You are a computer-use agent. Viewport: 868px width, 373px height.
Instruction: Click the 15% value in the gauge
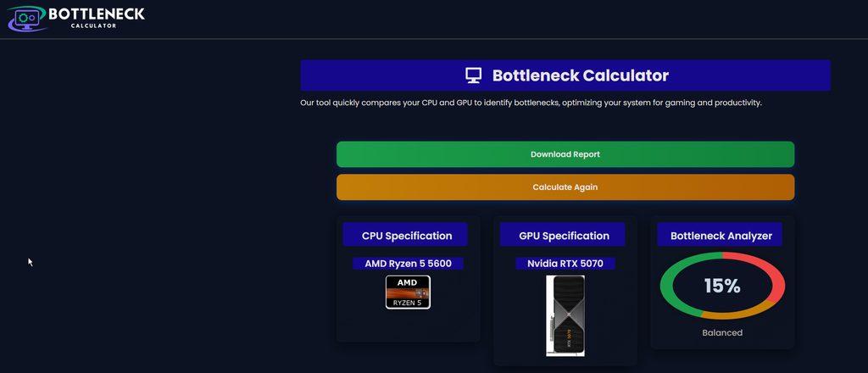722,286
